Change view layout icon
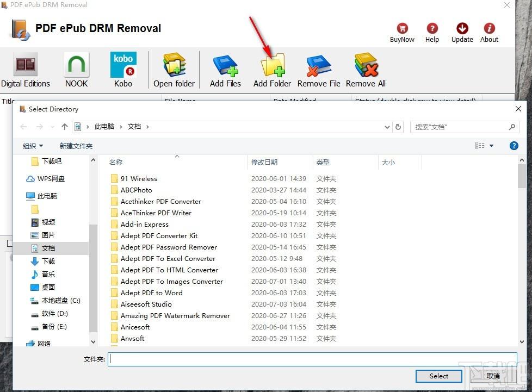 point(480,146)
